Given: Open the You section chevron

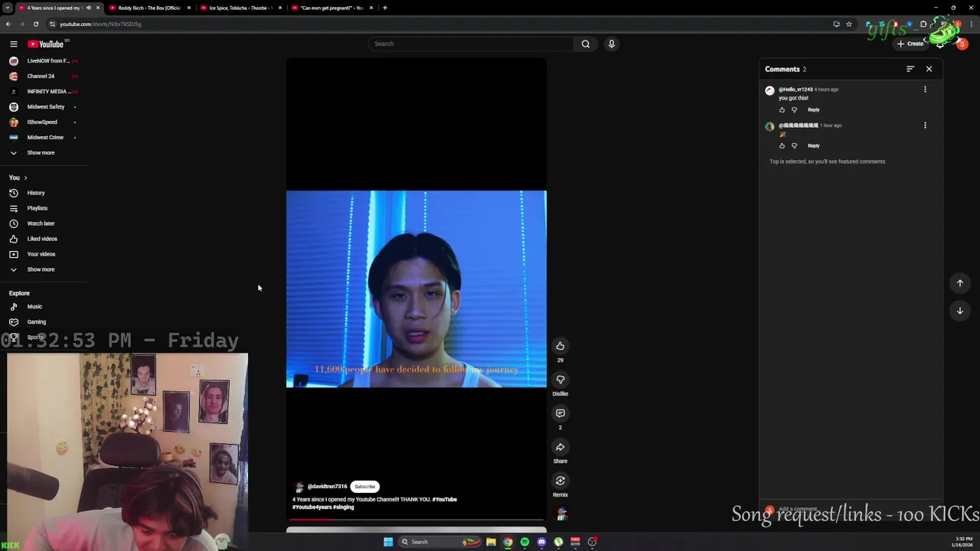Looking at the screenshot, I should [25, 178].
